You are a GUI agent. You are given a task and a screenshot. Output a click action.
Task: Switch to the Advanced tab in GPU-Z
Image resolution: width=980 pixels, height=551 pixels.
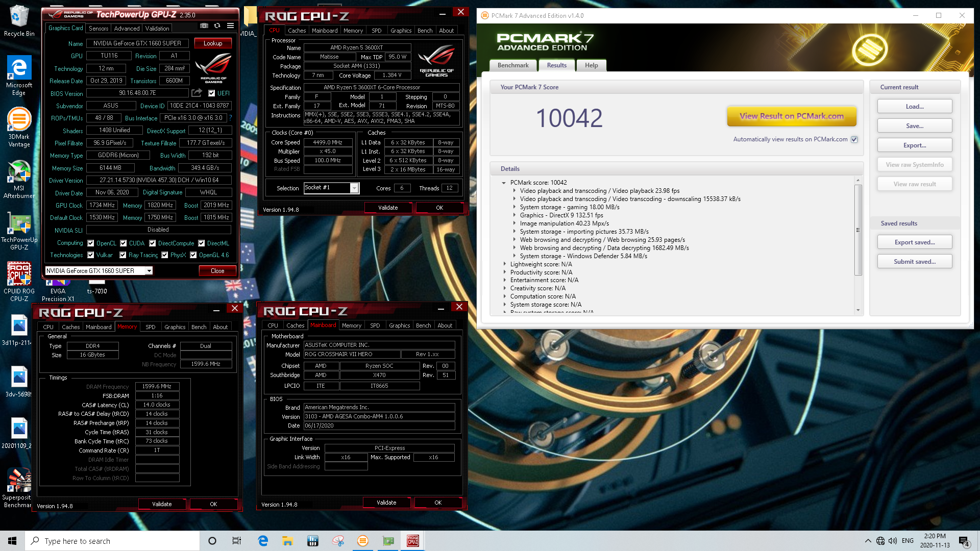(x=127, y=29)
